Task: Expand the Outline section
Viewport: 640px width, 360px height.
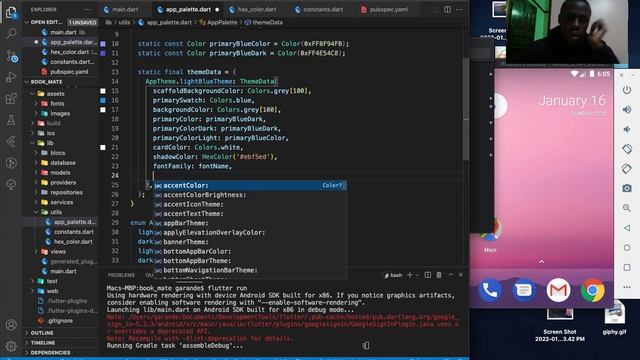Action: (27, 333)
